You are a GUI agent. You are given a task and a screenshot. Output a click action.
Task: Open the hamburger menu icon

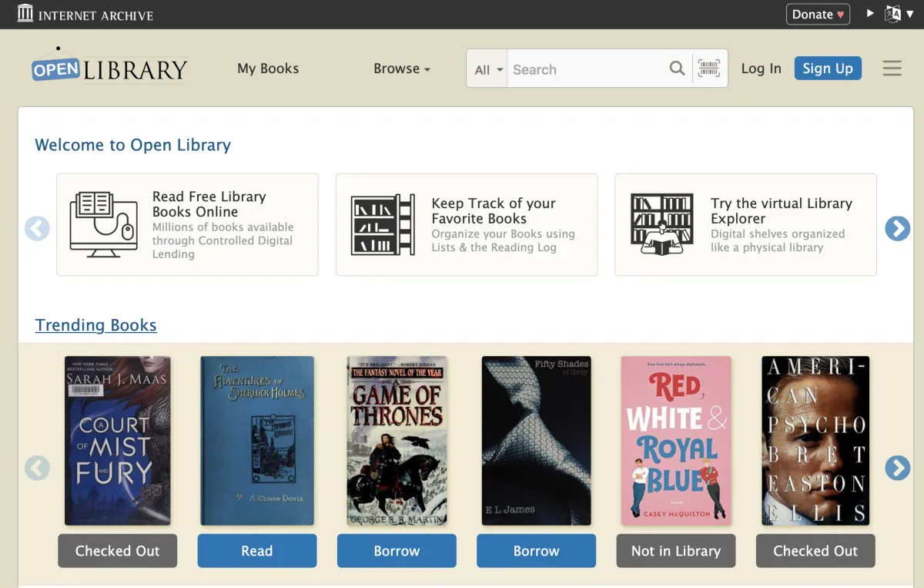pyautogui.click(x=892, y=69)
